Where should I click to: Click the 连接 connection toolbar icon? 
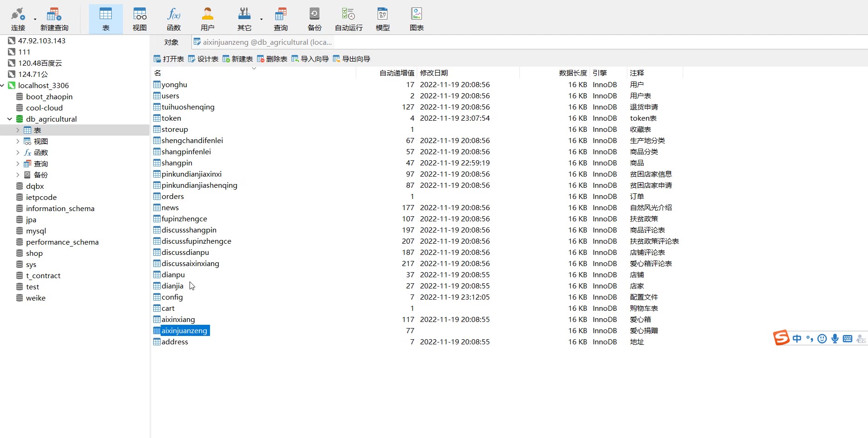(x=18, y=19)
